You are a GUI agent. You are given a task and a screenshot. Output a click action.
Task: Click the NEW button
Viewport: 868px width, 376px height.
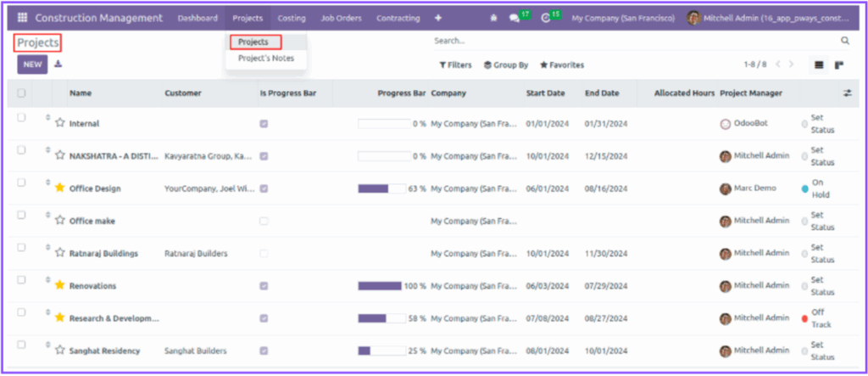coord(32,65)
